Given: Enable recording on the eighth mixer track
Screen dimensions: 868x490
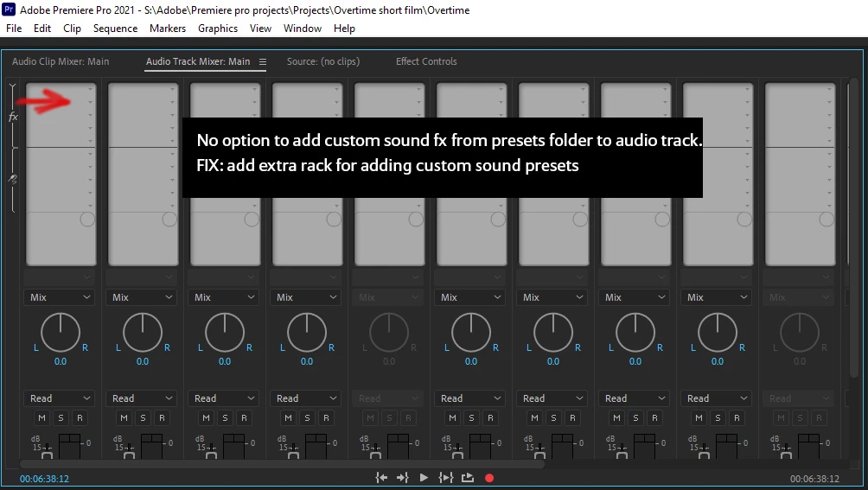Looking at the screenshot, I should pyautogui.click(x=654, y=418).
